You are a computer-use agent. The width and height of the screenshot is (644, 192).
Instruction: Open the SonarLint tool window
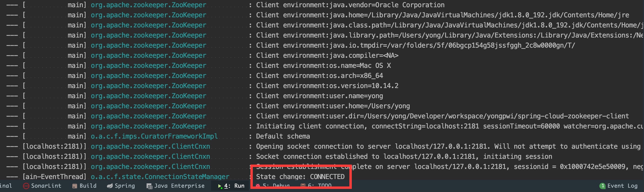[x=42, y=186]
